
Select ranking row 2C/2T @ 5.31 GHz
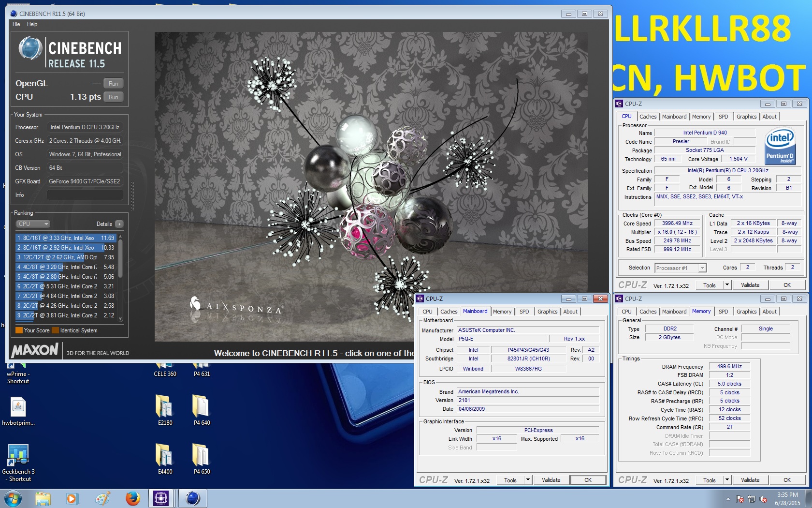pos(66,286)
